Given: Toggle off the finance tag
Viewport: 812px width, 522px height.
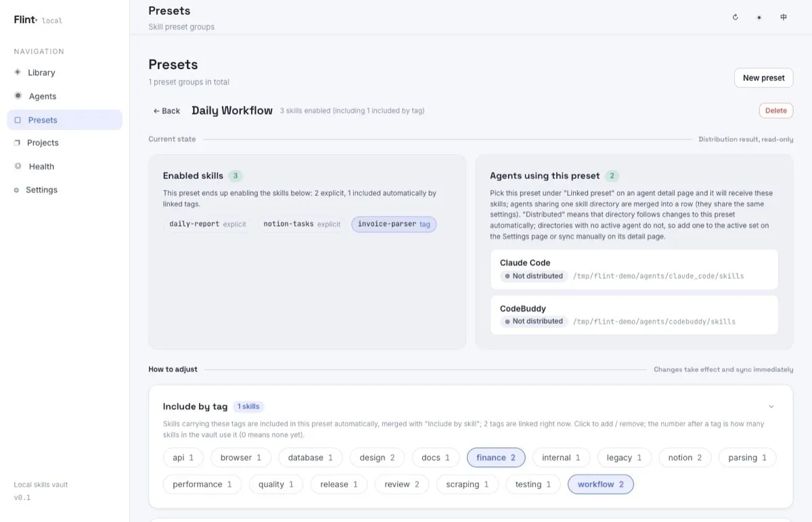Looking at the screenshot, I should (496, 458).
